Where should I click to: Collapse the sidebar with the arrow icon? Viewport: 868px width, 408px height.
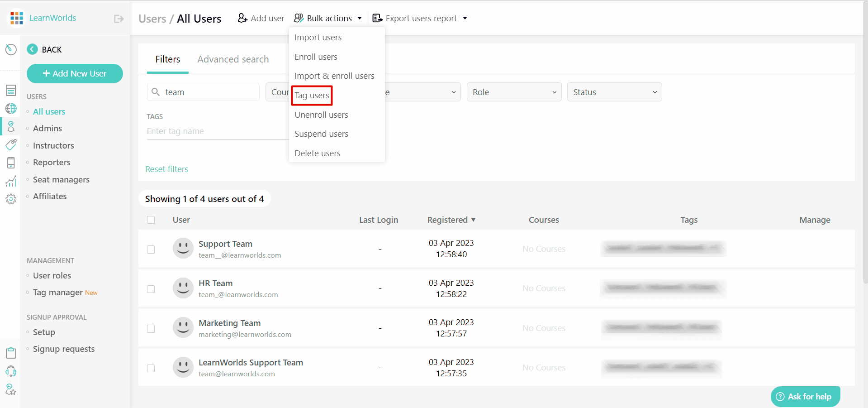click(119, 18)
